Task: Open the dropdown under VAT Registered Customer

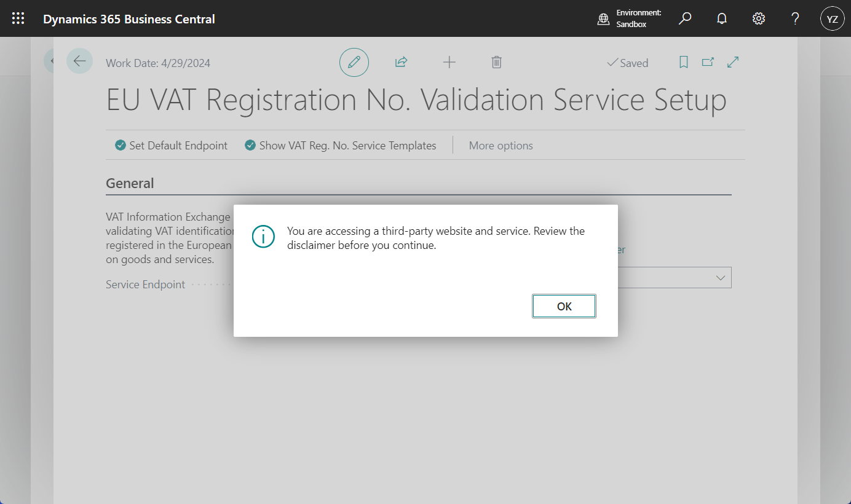Action: point(719,277)
